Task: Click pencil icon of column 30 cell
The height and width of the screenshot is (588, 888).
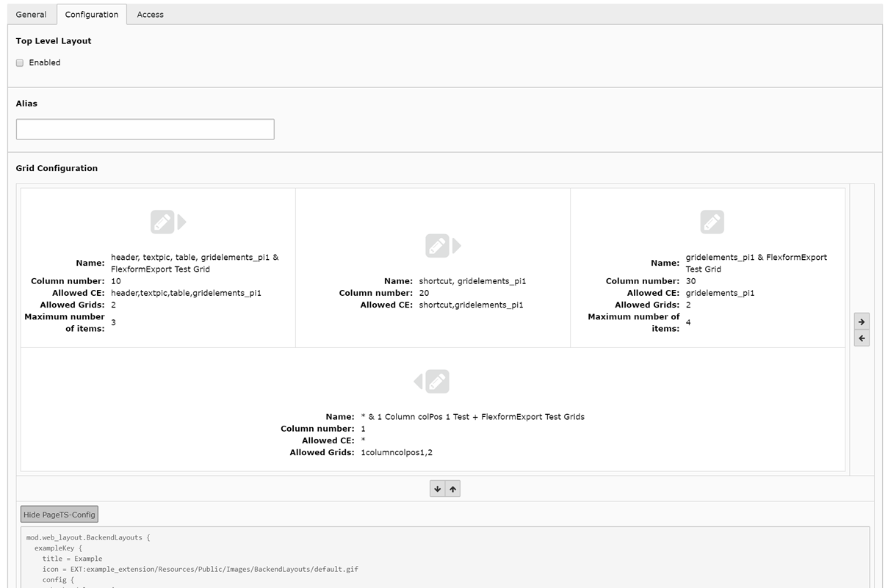Action: pyautogui.click(x=712, y=222)
